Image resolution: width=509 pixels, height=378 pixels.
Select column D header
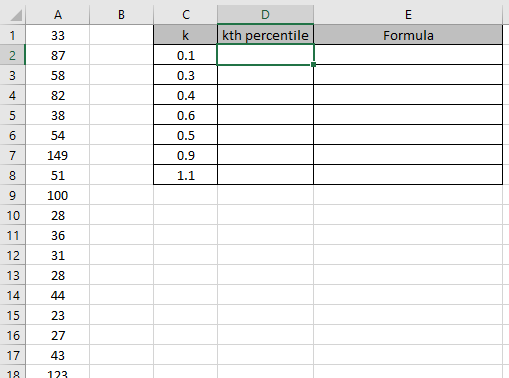pyautogui.click(x=265, y=15)
